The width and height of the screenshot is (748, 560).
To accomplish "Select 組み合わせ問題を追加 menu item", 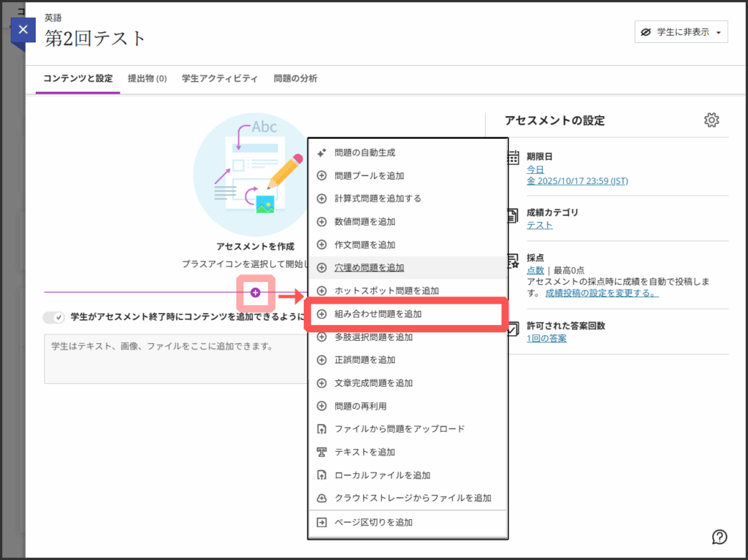I will pyautogui.click(x=377, y=314).
